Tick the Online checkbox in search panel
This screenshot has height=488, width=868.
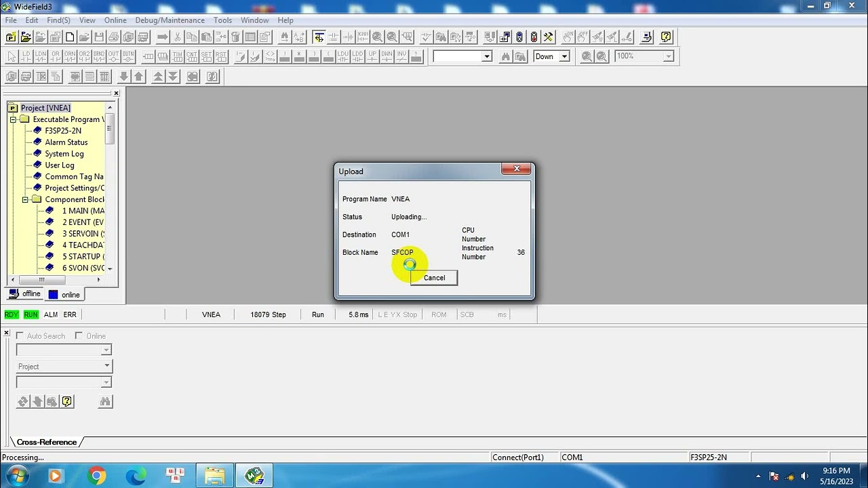pyautogui.click(x=79, y=336)
